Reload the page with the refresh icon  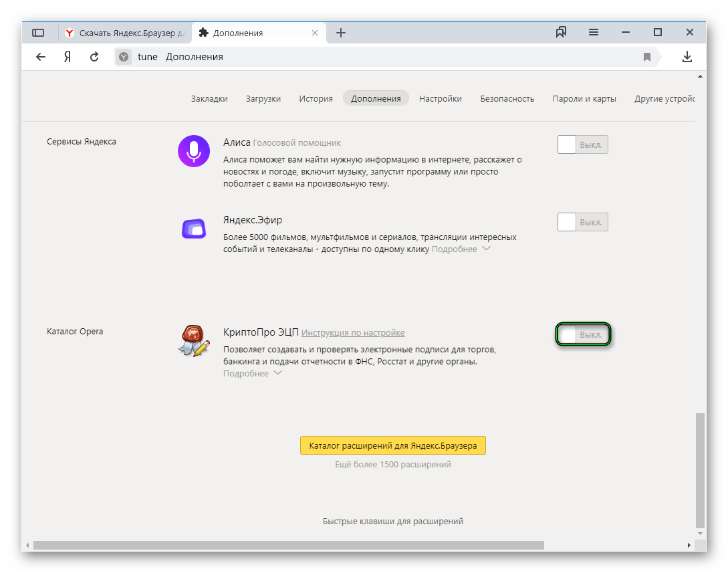click(94, 57)
